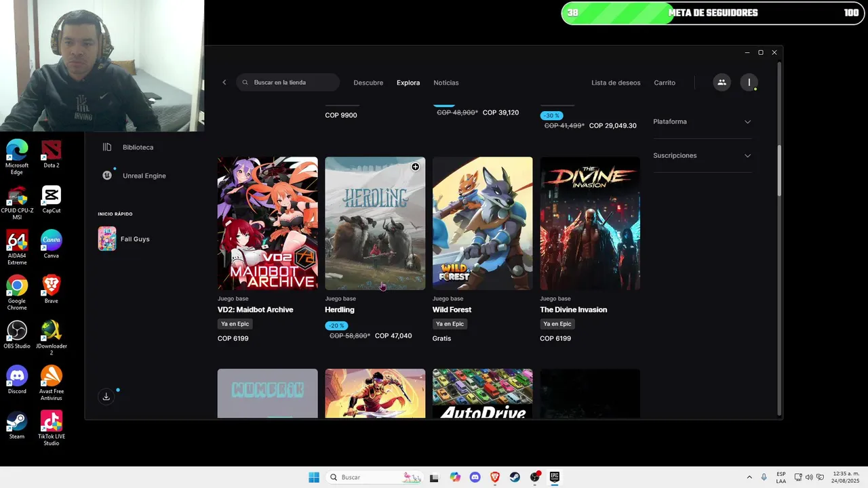Screen dimensions: 868x488
Task: Open The Divine Invasion cover art
Action: pos(590,224)
